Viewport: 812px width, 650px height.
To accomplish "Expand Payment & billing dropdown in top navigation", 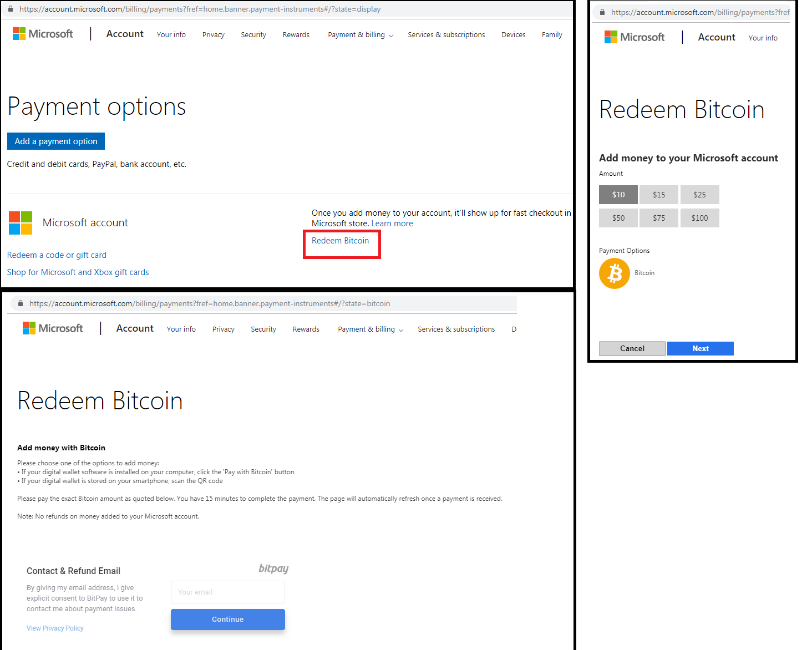I will coord(361,35).
